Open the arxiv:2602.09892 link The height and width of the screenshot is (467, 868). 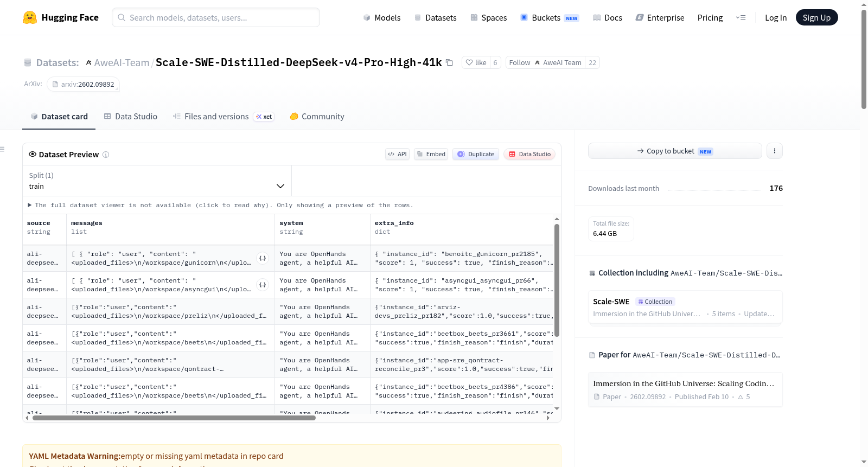tap(83, 84)
